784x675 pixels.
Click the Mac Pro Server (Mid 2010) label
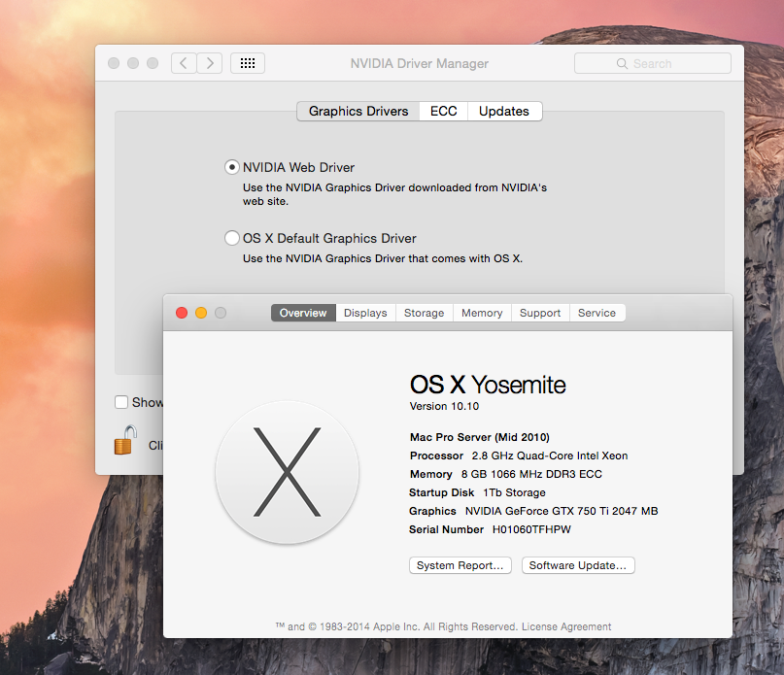pyautogui.click(x=480, y=437)
